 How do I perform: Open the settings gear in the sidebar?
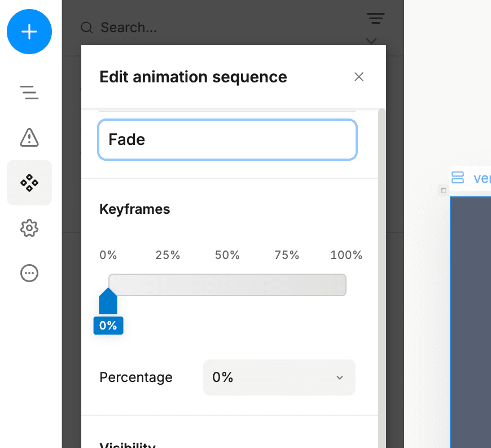pos(29,228)
